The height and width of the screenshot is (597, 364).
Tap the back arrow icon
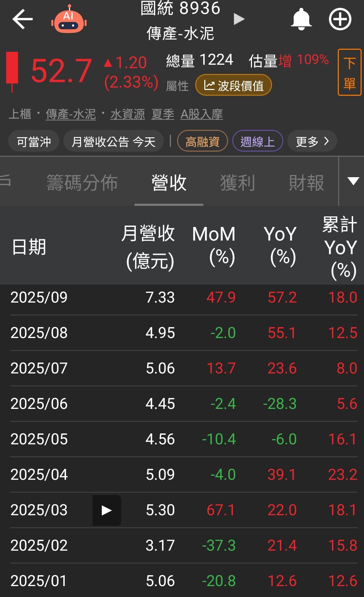click(22, 19)
